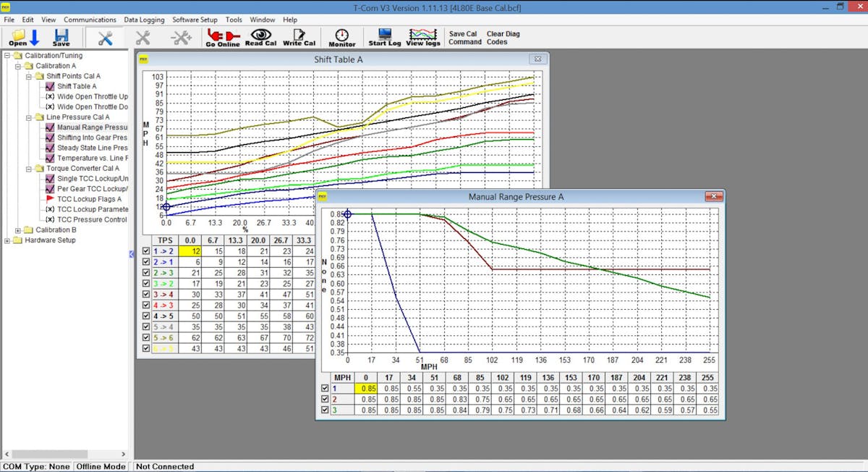Click the Clear Diag Codes button
The image size is (868, 472).
503,38
